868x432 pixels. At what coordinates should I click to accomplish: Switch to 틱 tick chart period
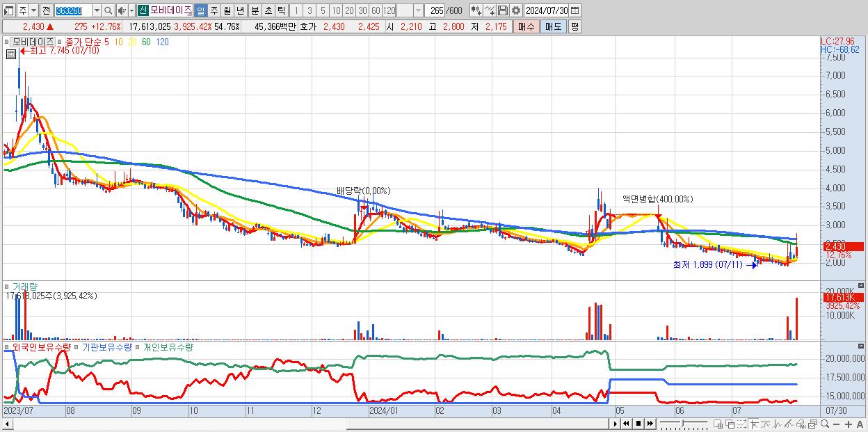pos(281,10)
